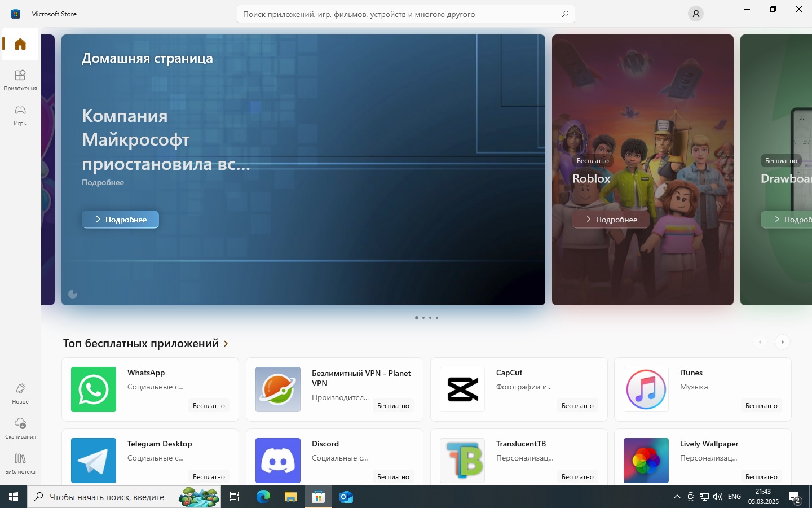This screenshot has height=508, width=812.
Task: Open iTunes app listing
Action: coord(703,389)
